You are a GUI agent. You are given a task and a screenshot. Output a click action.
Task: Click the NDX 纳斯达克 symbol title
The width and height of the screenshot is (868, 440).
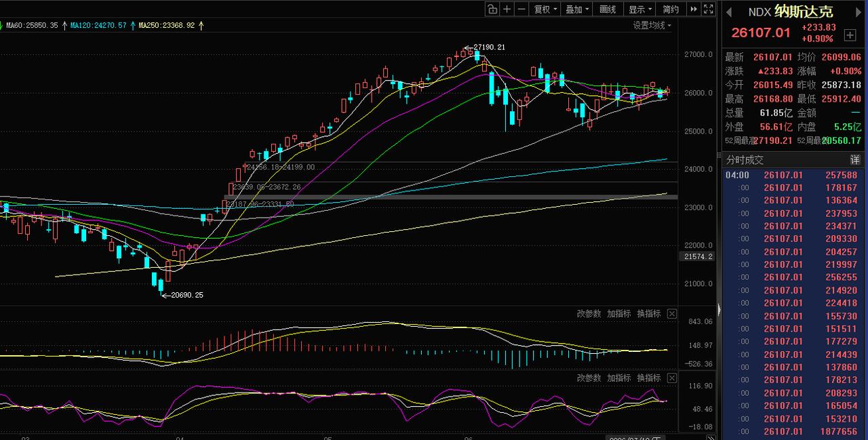click(x=790, y=12)
